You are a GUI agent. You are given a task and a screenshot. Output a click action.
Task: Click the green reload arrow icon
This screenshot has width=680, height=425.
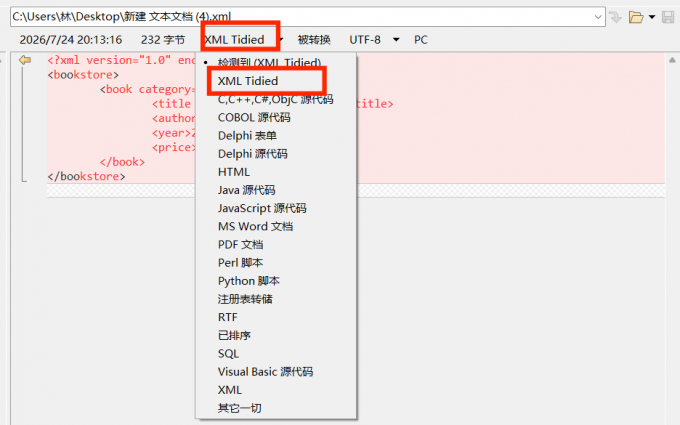pos(615,17)
